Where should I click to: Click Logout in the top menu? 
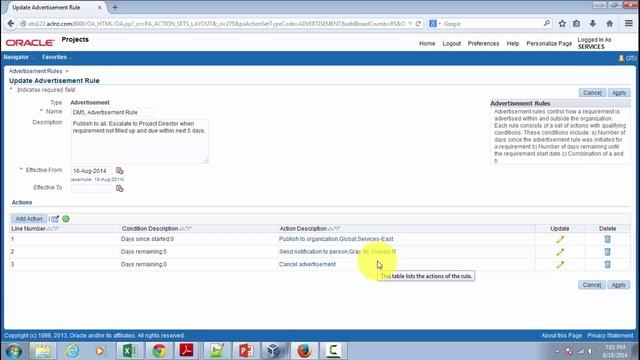[451, 43]
